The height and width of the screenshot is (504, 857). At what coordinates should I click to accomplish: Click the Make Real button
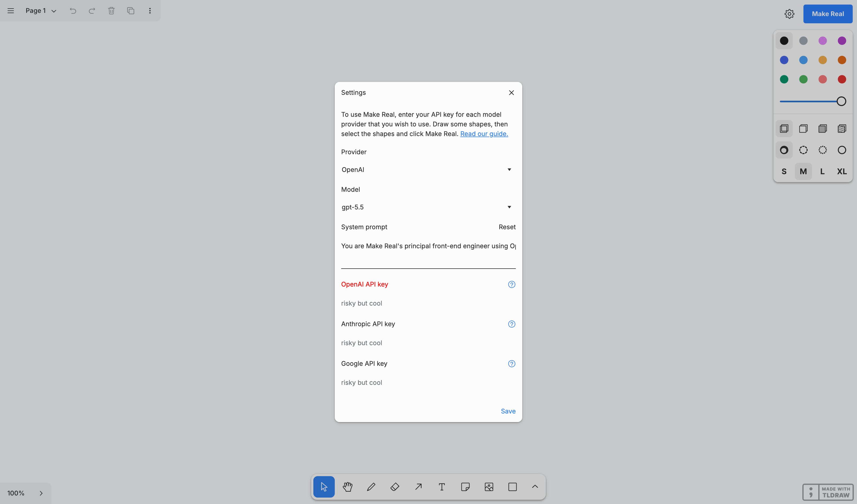tap(828, 14)
